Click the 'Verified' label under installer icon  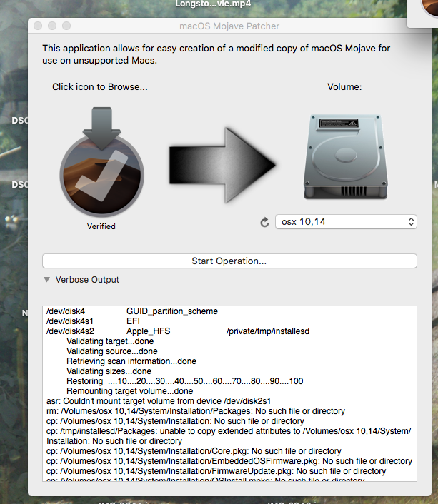click(x=101, y=226)
